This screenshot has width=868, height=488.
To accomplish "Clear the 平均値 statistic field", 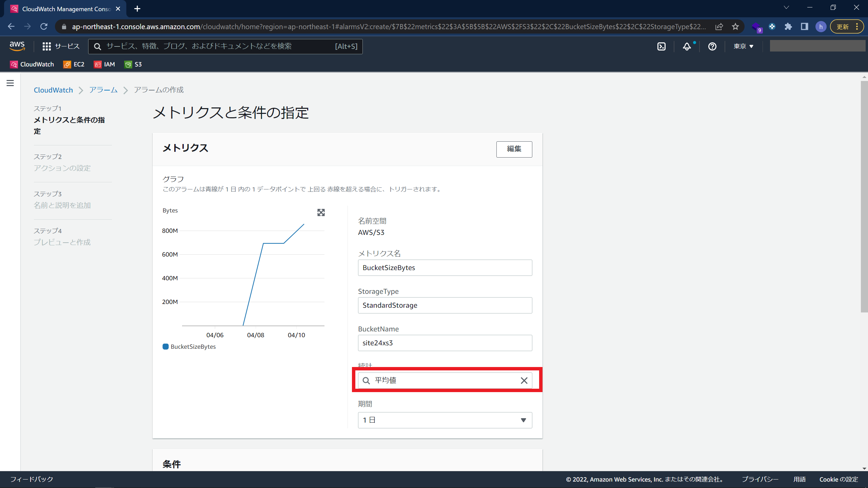I will pos(524,381).
